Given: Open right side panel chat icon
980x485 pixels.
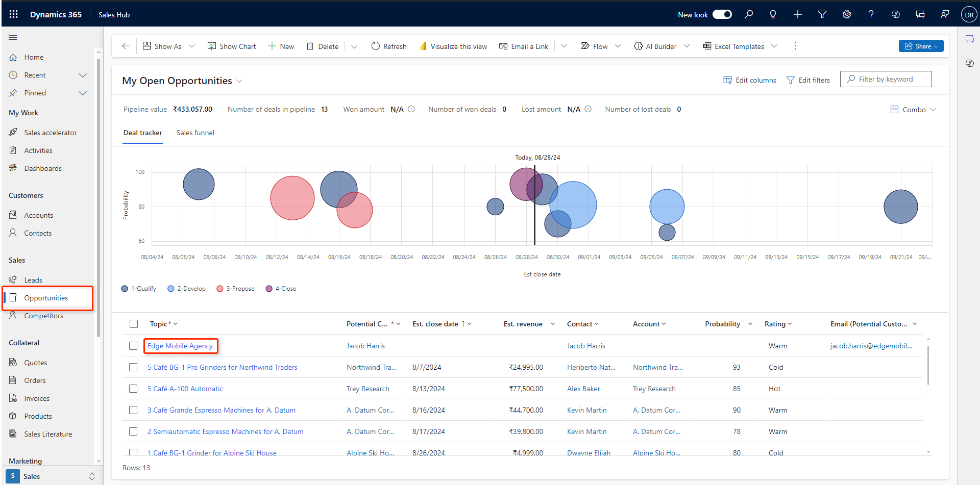Looking at the screenshot, I should tap(970, 39).
